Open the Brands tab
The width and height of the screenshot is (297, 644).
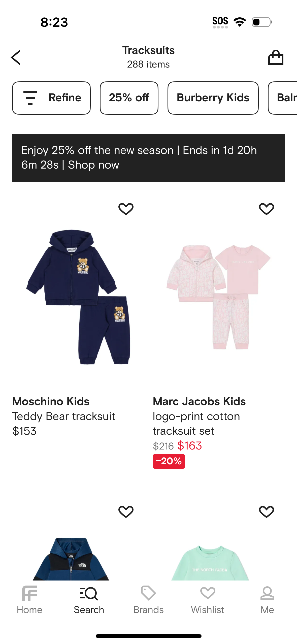coord(148,600)
